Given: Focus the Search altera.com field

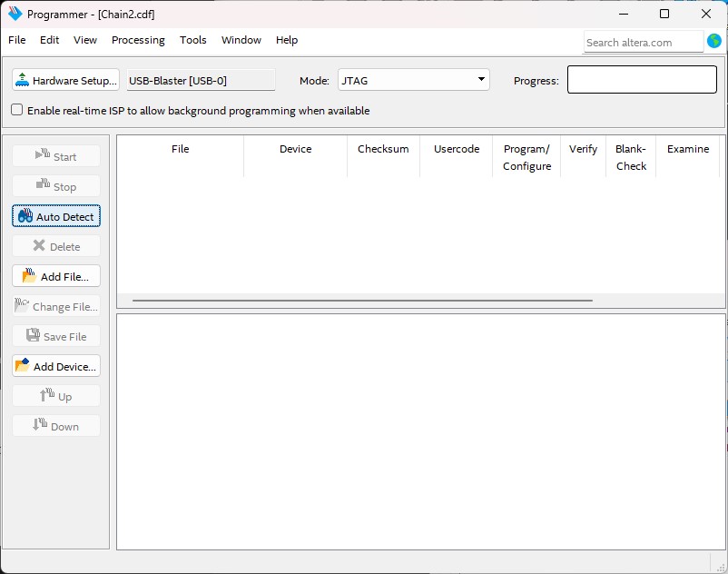Looking at the screenshot, I should click(x=644, y=43).
